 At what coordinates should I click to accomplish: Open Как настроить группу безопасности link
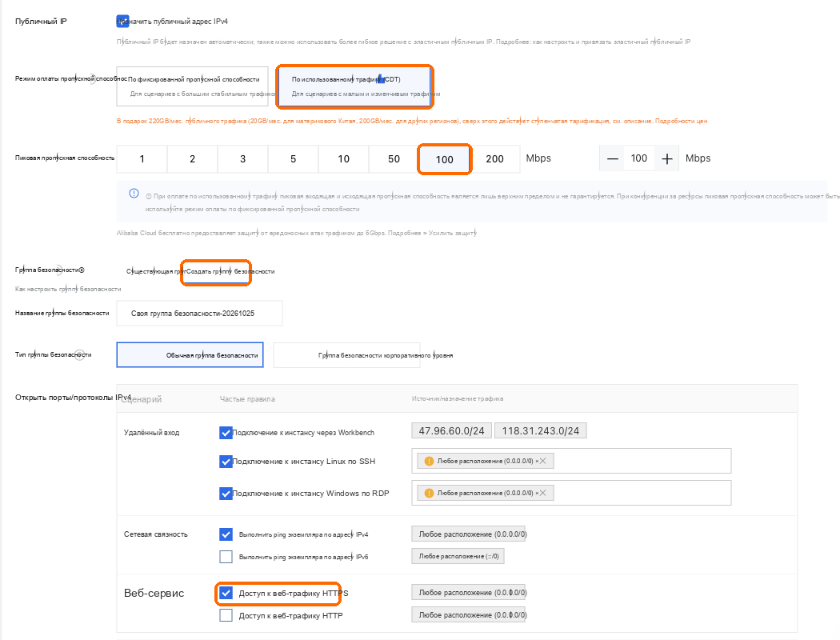68,290
